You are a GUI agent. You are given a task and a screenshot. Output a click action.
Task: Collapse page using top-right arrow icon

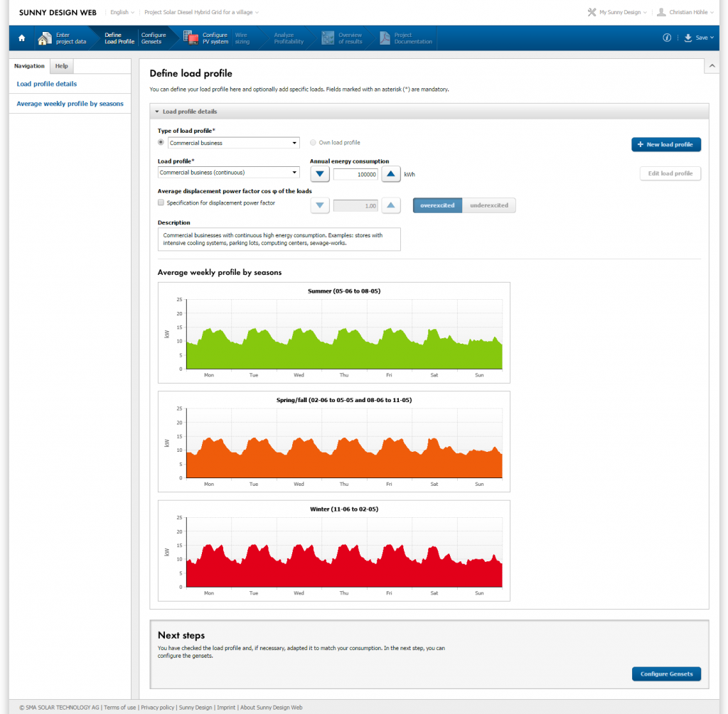pos(712,65)
